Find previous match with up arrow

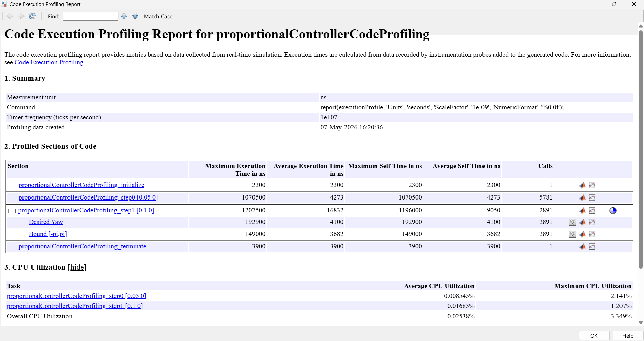(x=124, y=16)
